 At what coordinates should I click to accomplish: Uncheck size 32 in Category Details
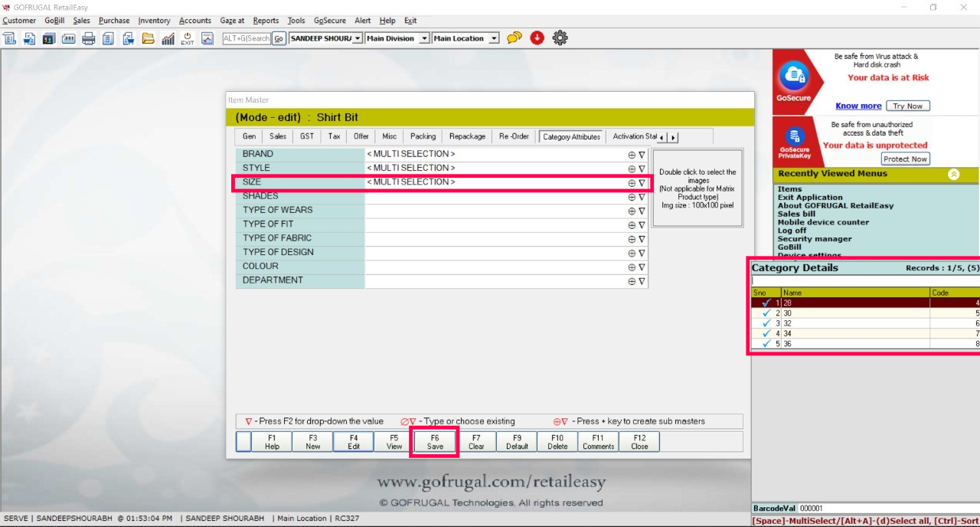coord(766,323)
